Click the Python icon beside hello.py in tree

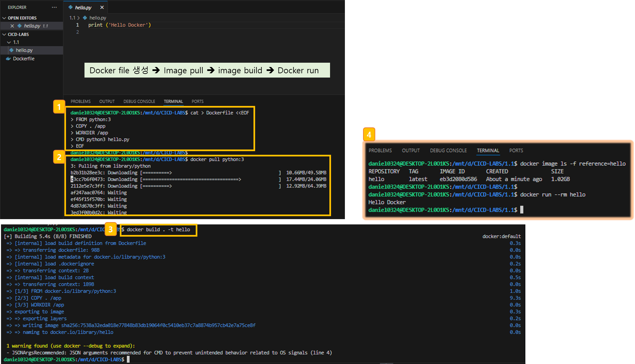click(12, 50)
